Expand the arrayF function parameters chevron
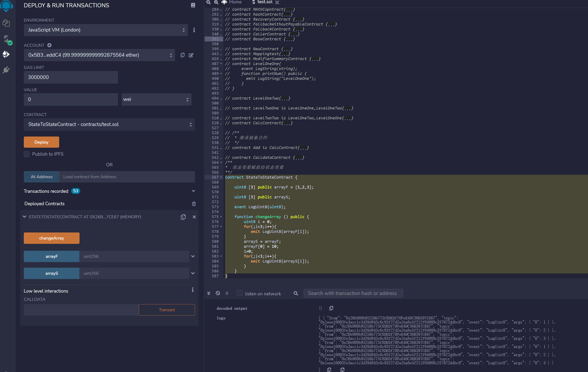Image resolution: width=588 pixels, height=372 pixels. tap(193, 256)
